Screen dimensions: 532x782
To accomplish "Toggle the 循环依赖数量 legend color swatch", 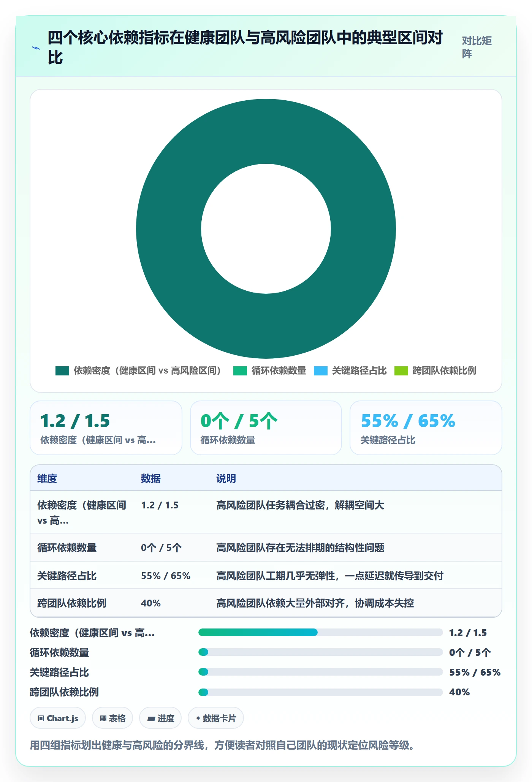I will tap(240, 370).
